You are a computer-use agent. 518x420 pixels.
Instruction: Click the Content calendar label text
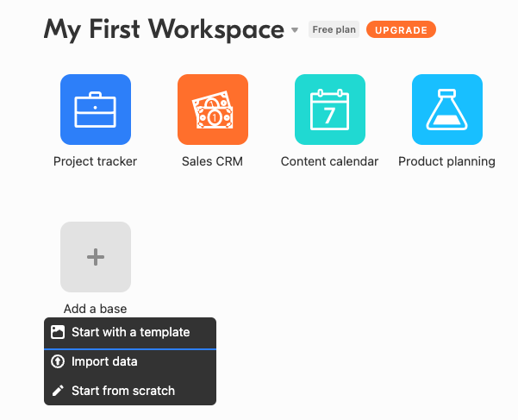pos(329,161)
